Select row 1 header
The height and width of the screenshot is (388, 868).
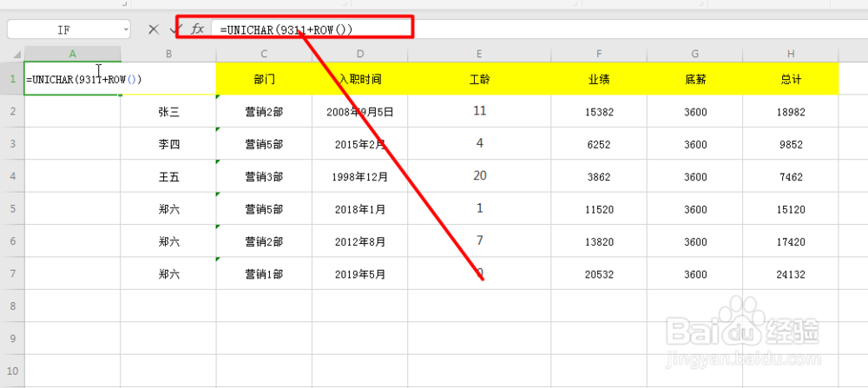(12, 79)
